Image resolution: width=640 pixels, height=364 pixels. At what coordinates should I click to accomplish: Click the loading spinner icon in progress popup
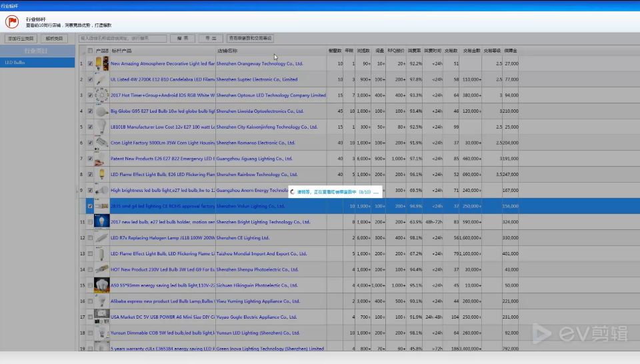click(292, 192)
